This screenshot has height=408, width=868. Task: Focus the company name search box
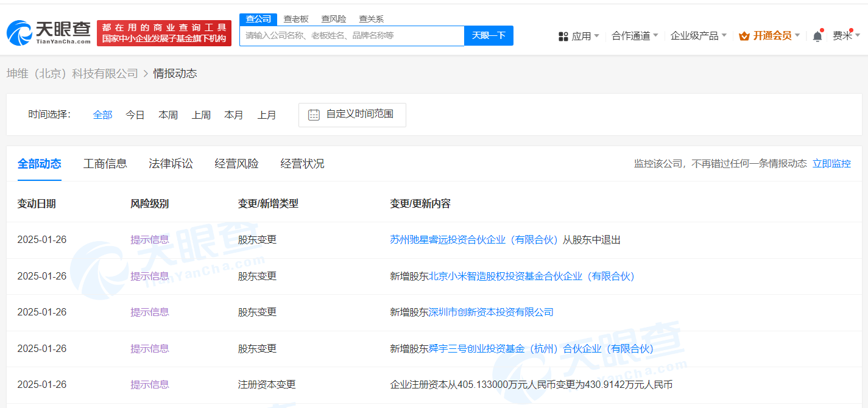point(352,35)
